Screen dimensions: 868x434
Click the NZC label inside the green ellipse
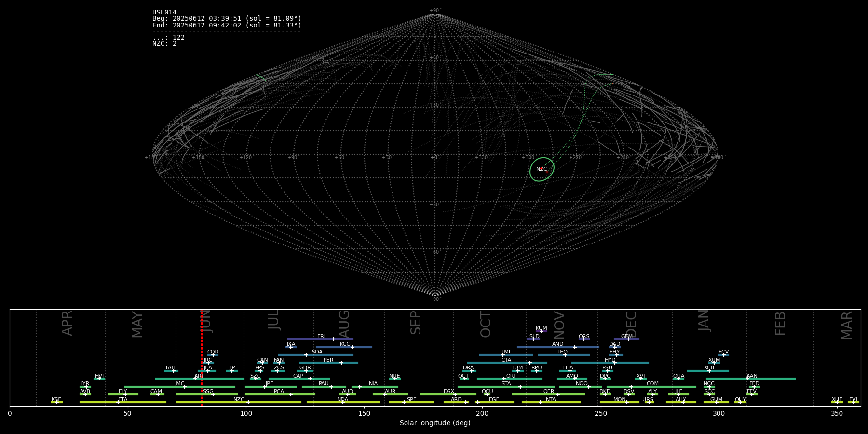point(542,169)
